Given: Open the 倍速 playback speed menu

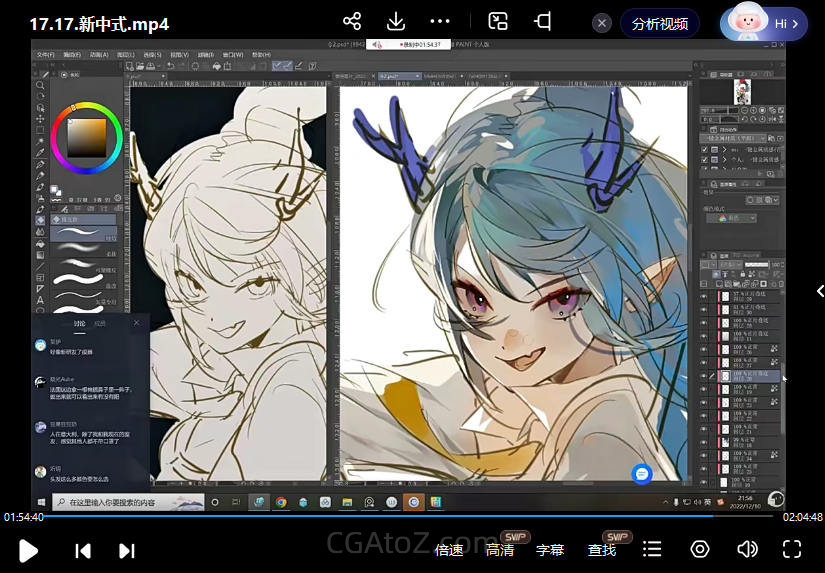Looking at the screenshot, I should [449, 550].
